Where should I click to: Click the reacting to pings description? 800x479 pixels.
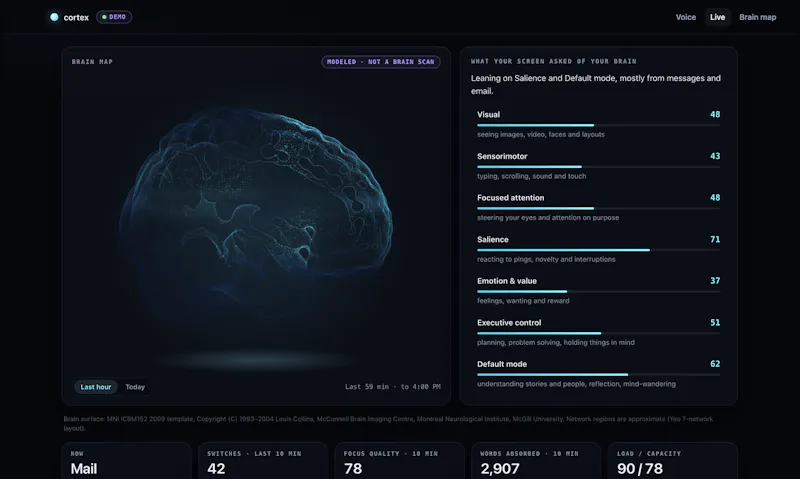546,259
